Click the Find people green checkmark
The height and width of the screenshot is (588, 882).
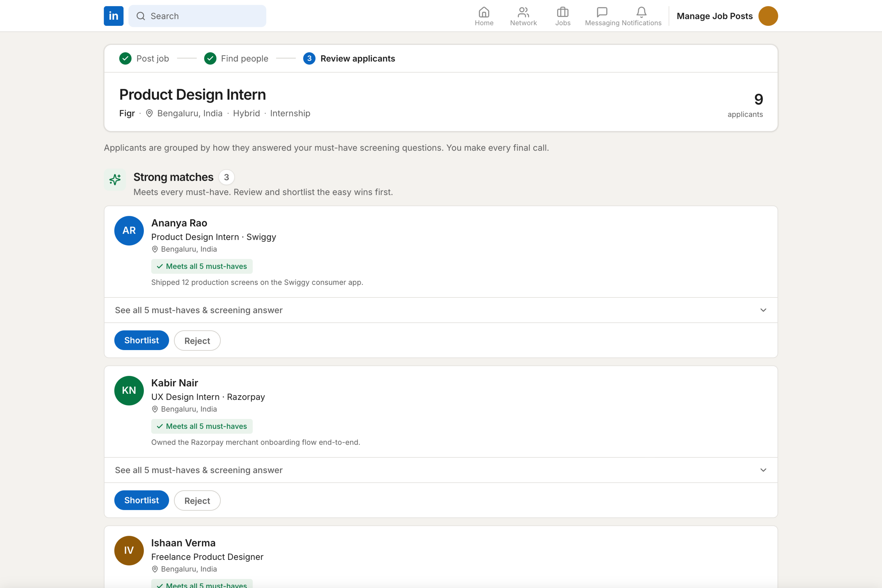210,59
